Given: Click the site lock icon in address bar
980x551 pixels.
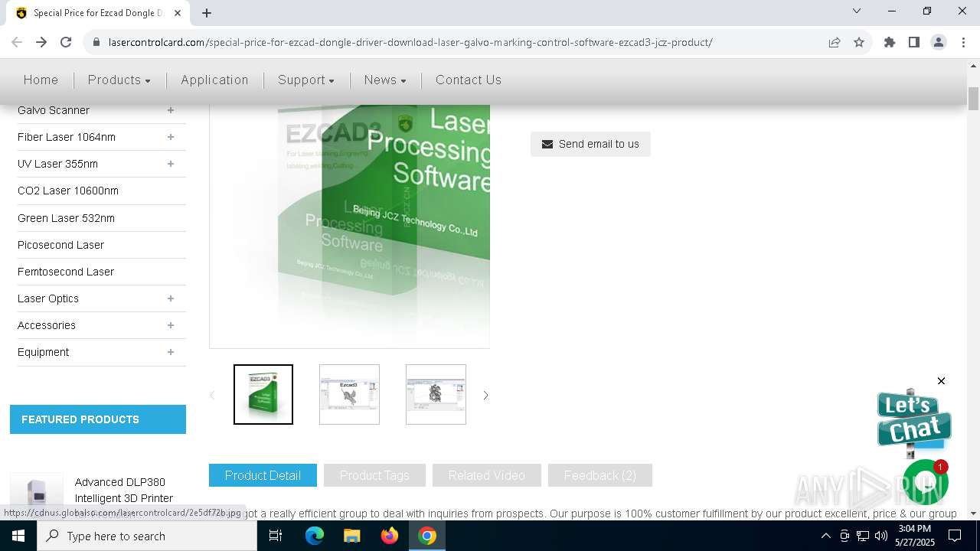Looking at the screenshot, I should pos(96,42).
